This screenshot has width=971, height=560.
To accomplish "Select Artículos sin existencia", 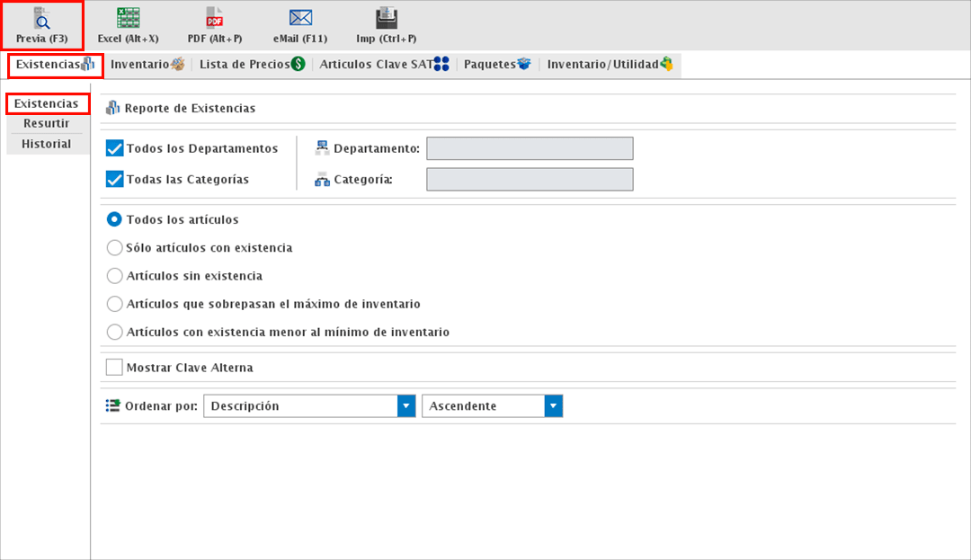I will coord(114,275).
